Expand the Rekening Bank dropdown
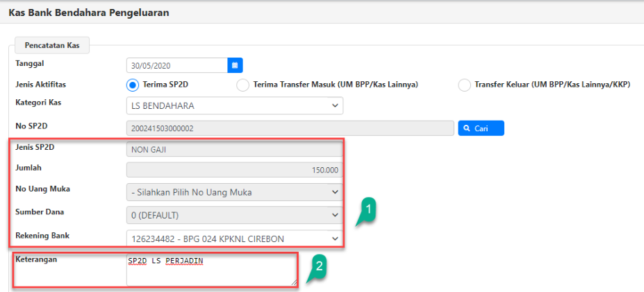This screenshot has height=292, width=644. [235, 239]
